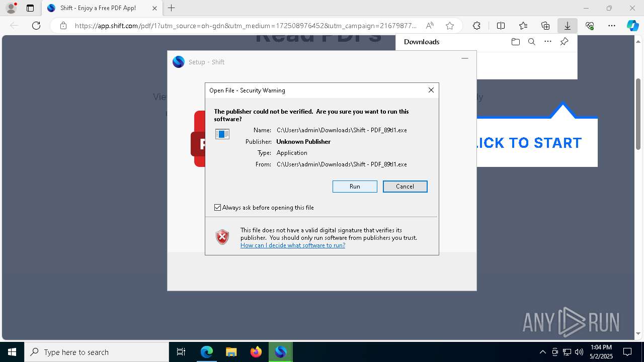This screenshot has height=362, width=644.
Task: Open the Downloads folder icon
Action: click(515, 42)
